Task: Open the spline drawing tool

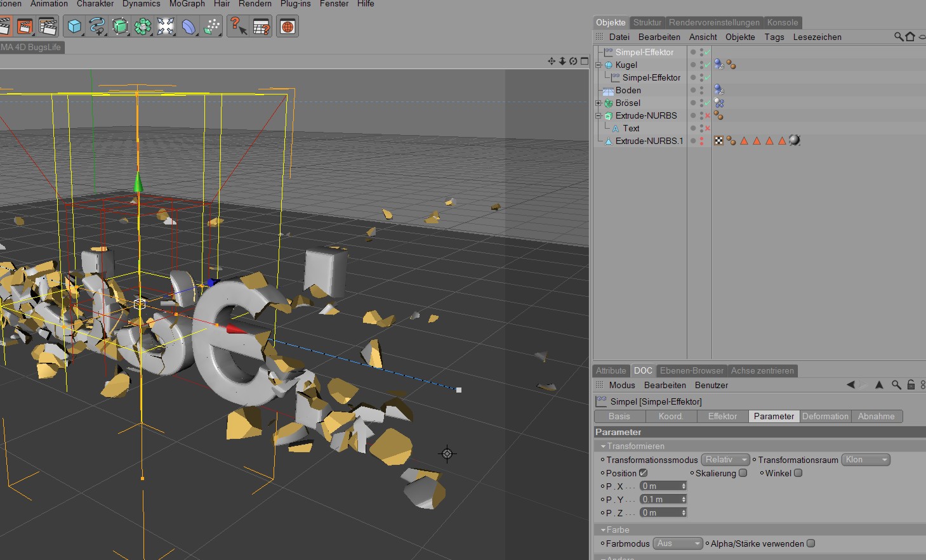Action: 97,27
